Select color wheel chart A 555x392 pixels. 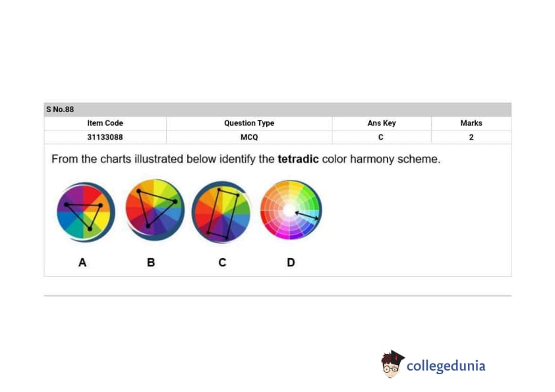tap(86, 212)
